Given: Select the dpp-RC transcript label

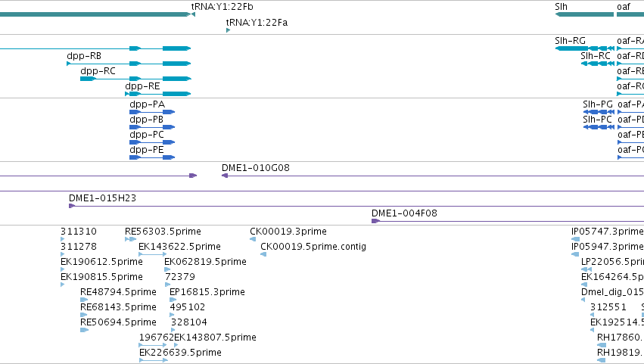Looking at the screenshot, I should [98, 71].
